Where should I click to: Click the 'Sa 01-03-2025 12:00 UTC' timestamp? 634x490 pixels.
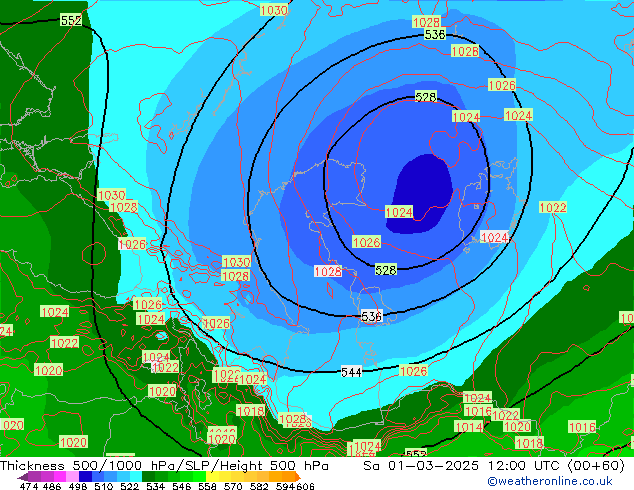point(464,466)
